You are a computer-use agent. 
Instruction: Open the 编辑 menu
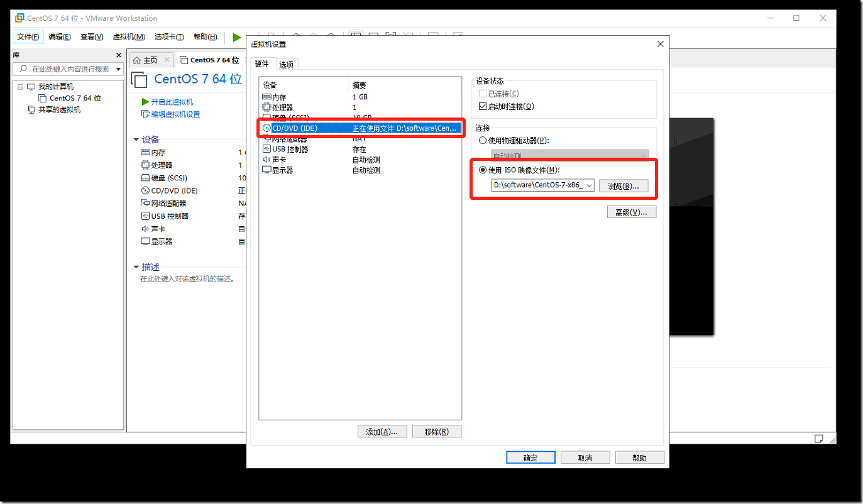tap(60, 37)
